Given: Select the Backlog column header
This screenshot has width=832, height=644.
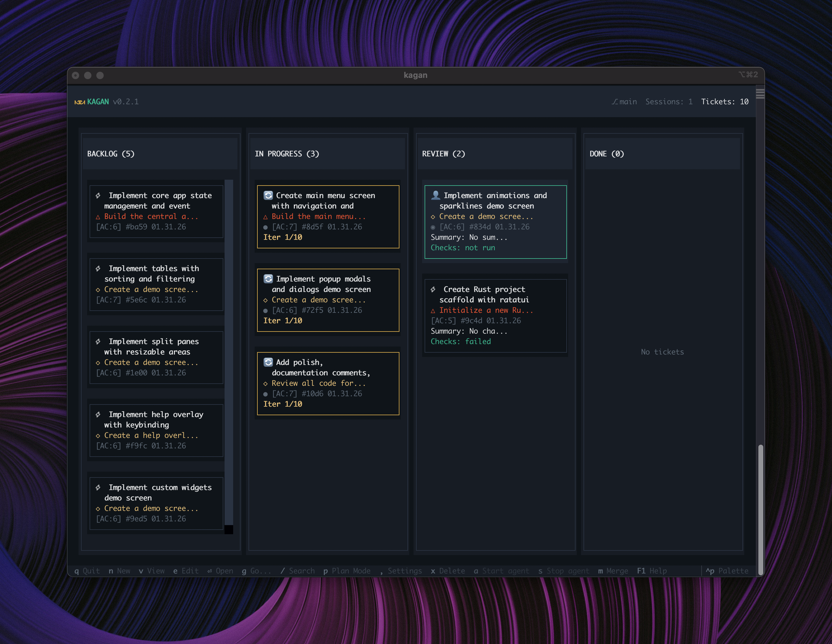Looking at the screenshot, I should click(111, 154).
